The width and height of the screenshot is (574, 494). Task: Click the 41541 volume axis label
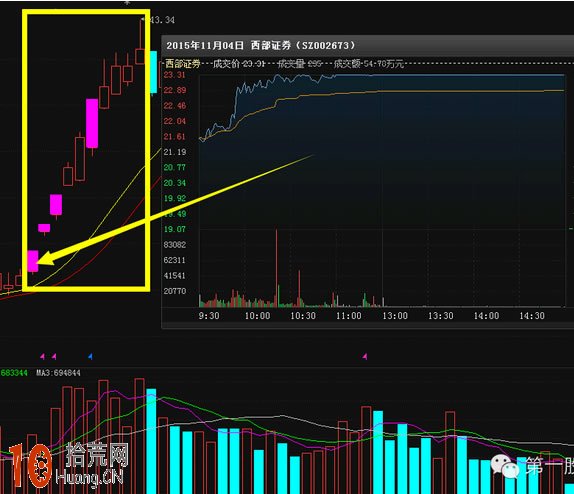click(175, 276)
